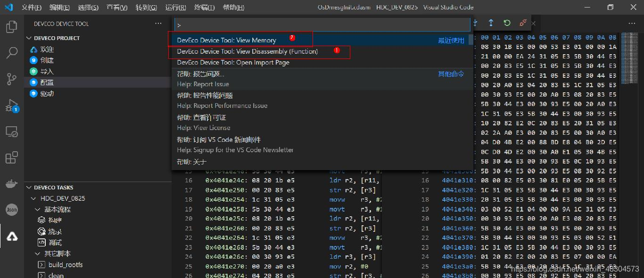This screenshot has width=644, height=278.
Task: Collapse the DEVECO PROJECT section
Action: click(x=29, y=38)
